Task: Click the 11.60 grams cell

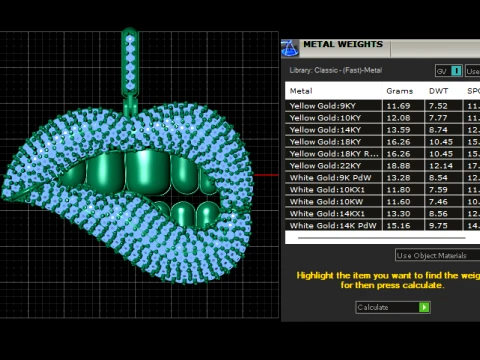Action: click(x=403, y=202)
